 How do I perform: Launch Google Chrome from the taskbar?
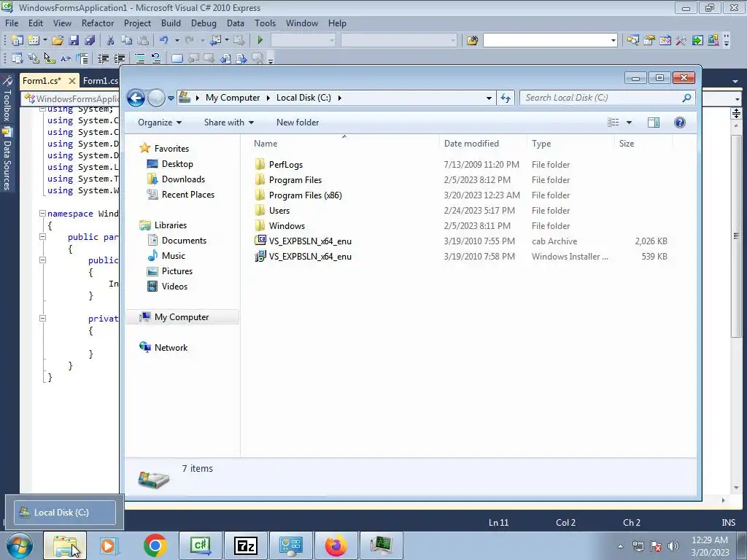click(x=155, y=545)
